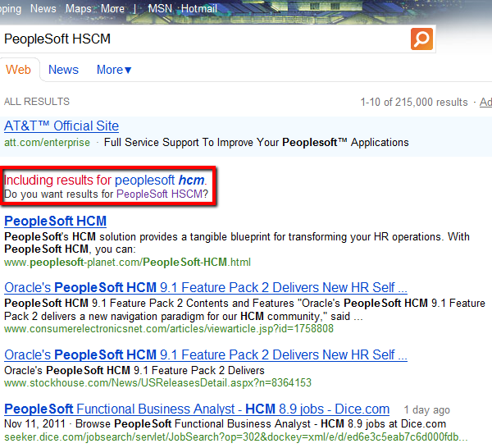The image size is (492, 448).
Task: Open Oracle's HCM 9.1 result from stockhouse
Action: tap(206, 354)
